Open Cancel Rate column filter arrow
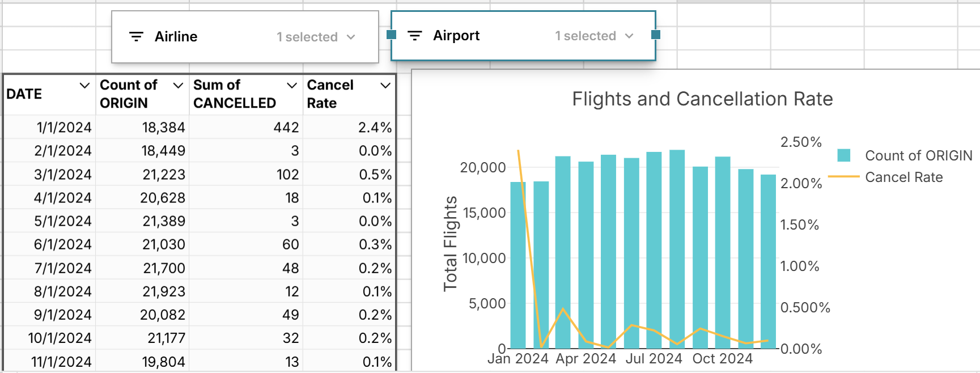The height and width of the screenshot is (373, 980). click(385, 86)
